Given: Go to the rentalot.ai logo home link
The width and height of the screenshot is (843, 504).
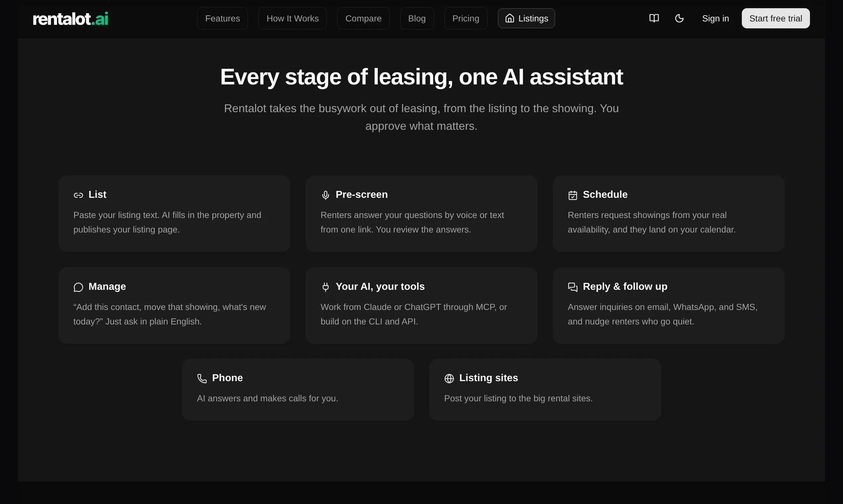Looking at the screenshot, I should point(70,19).
